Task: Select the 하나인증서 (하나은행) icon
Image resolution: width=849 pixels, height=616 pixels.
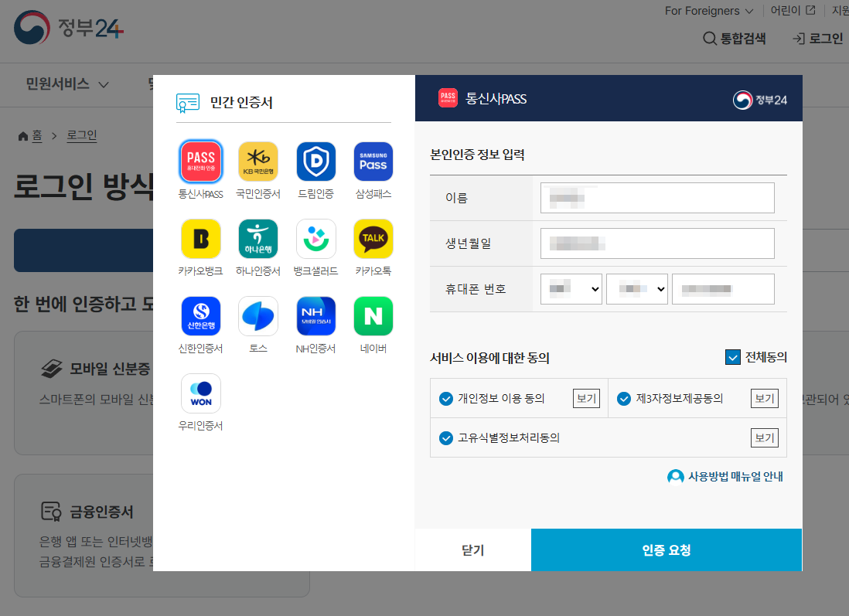Action: pyautogui.click(x=258, y=239)
